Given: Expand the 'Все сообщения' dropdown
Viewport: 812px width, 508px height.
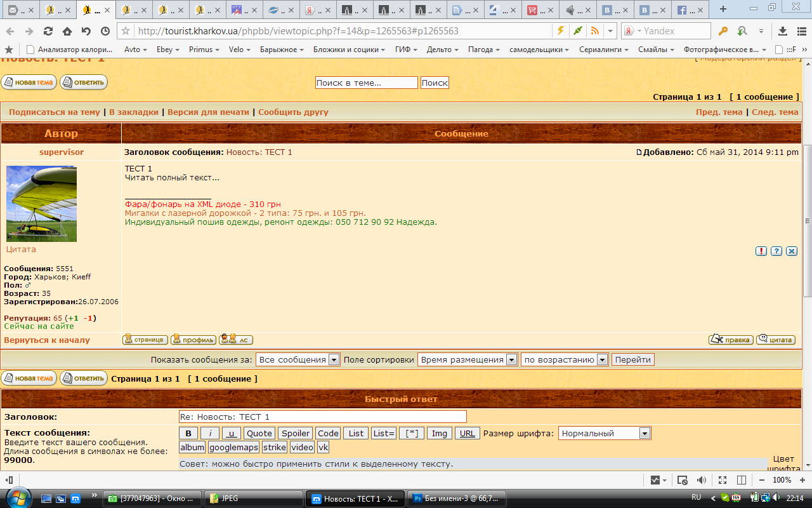Looking at the screenshot, I should (x=334, y=359).
